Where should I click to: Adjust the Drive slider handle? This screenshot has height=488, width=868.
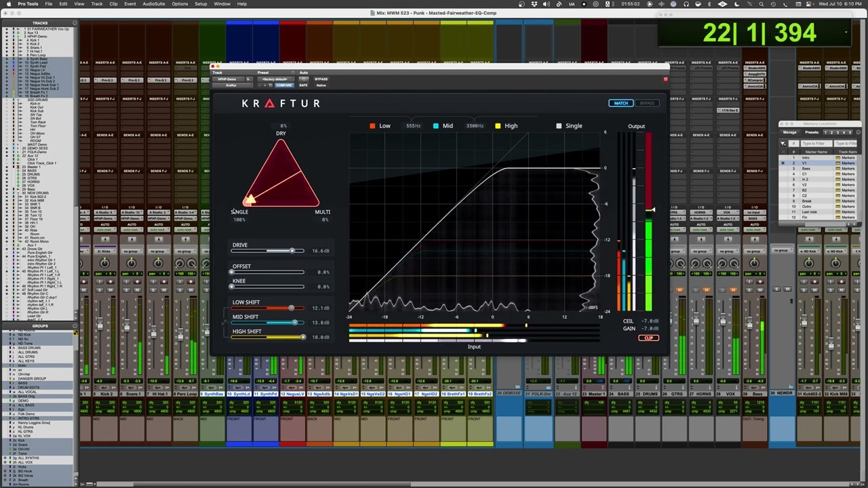click(292, 251)
